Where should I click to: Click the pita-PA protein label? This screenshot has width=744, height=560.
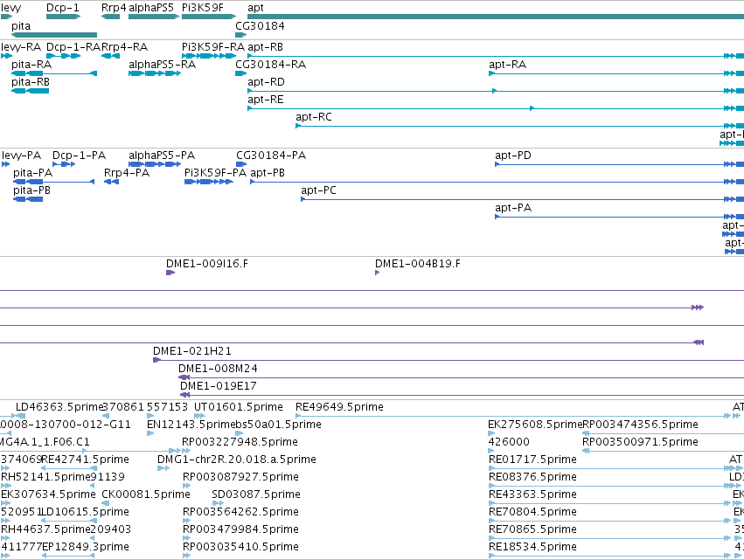[32, 173]
